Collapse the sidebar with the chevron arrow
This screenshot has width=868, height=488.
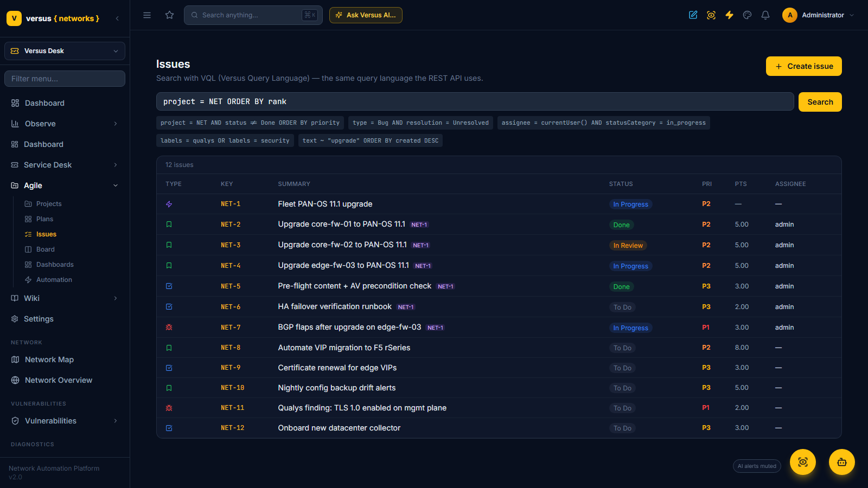point(117,18)
